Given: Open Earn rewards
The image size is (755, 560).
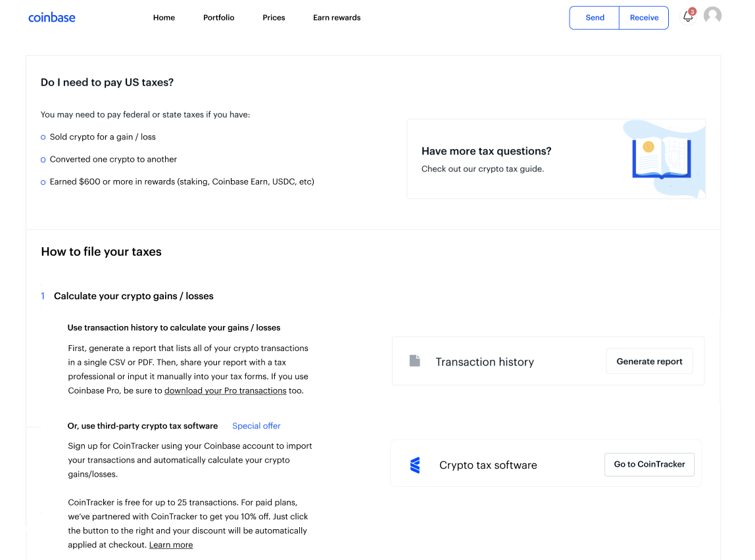Looking at the screenshot, I should tap(336, 18).
